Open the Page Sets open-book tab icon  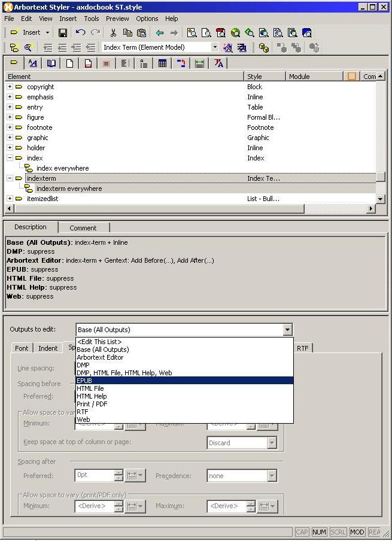pos(51,63)
